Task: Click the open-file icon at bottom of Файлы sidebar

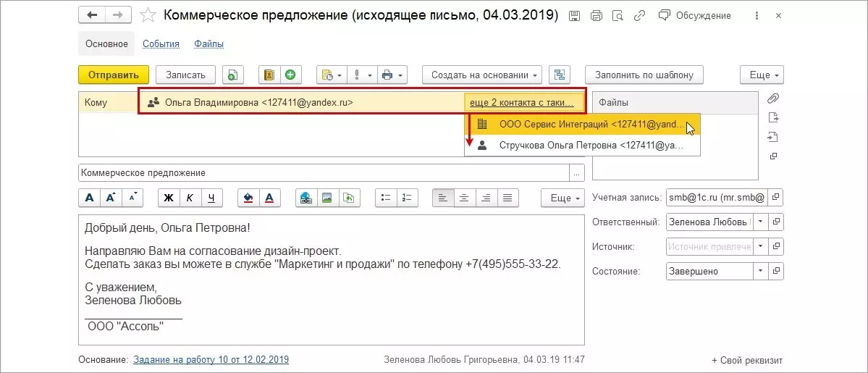Action: tap(773, 156)
